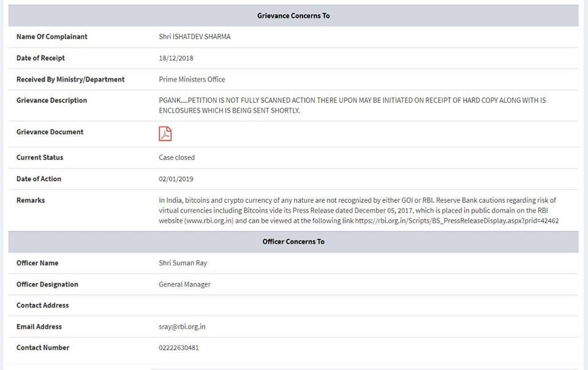Click the 'Contact Number' label
588x370 pixels.
point(43,347)
